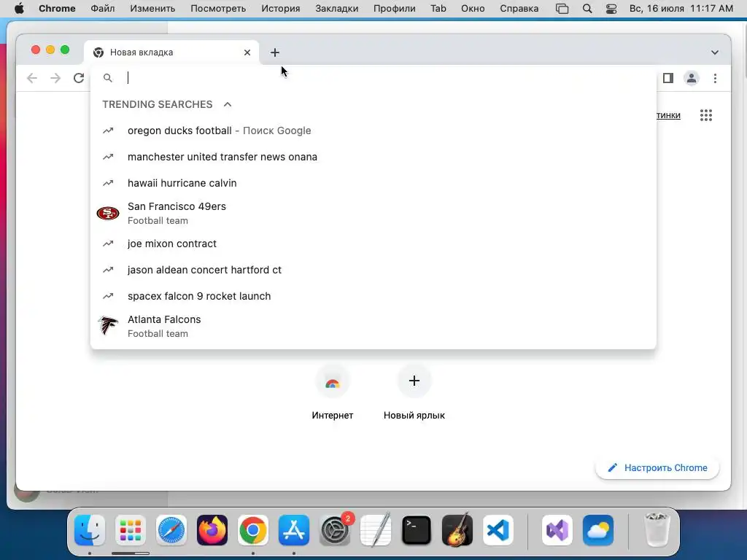Select oregon ducks football suggestion
The width and height of the screenshot is (747, 560).
click(x=373, y=131)
